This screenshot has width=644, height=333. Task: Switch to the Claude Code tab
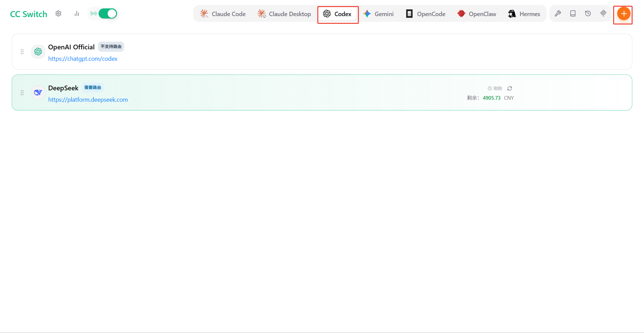tap(223, 14)
